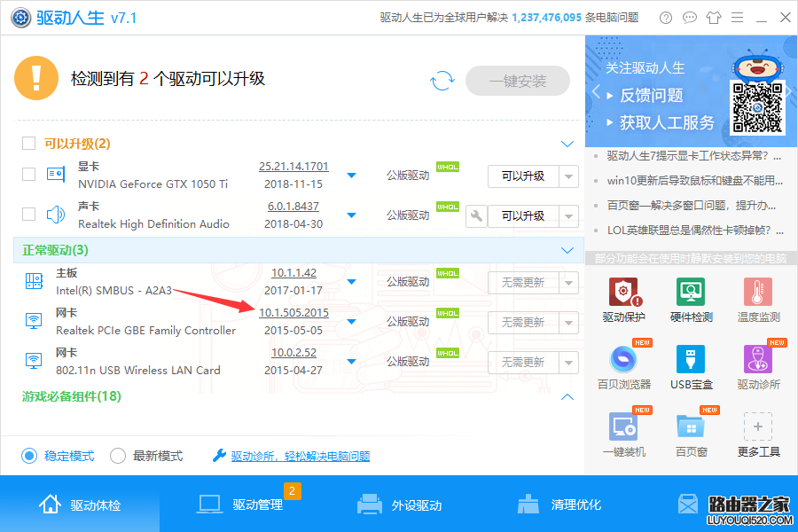Click the envelope icon in bottom bar
The height and width of the screenshot is (532, 798).
tap(688, 504)
